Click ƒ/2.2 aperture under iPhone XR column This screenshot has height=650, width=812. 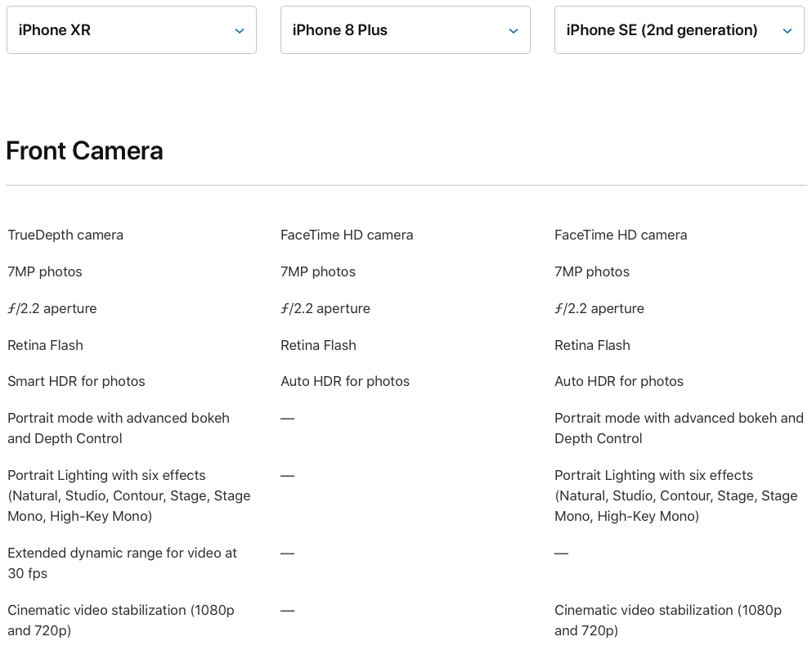[x=52, y=309]
